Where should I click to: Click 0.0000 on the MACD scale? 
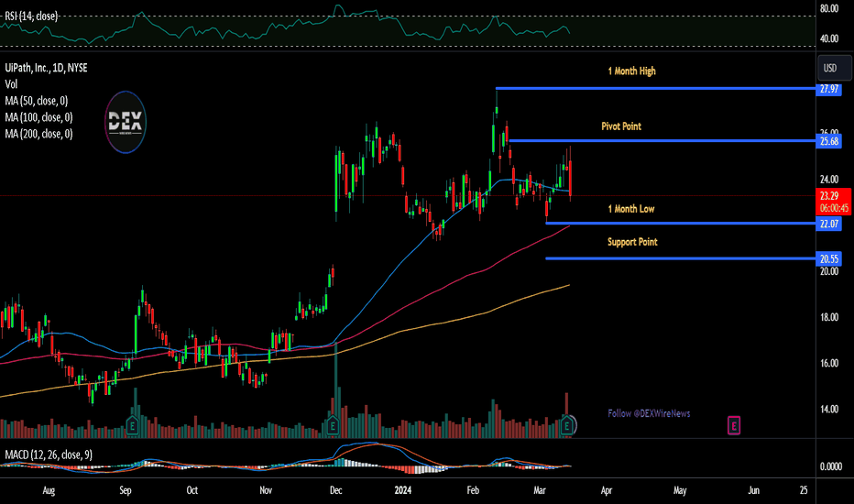pyautogui.click(x=831, y=466)
